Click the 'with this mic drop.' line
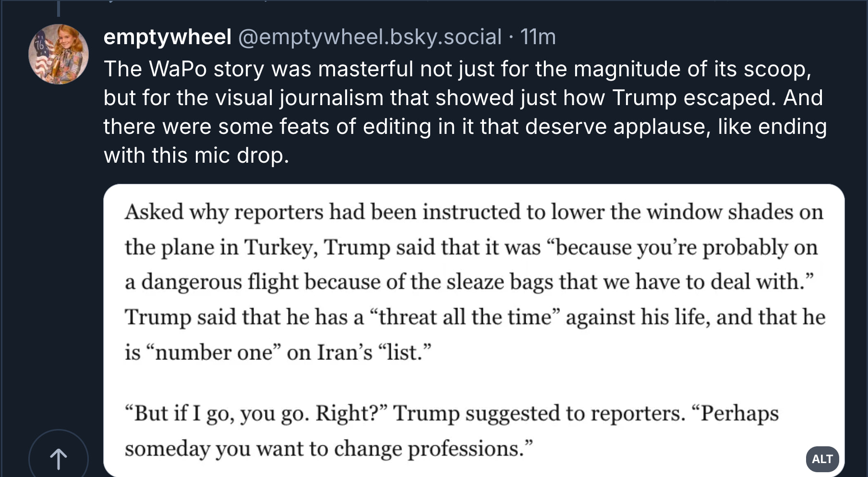The image size is (868, 477). [x=196, y=155]
